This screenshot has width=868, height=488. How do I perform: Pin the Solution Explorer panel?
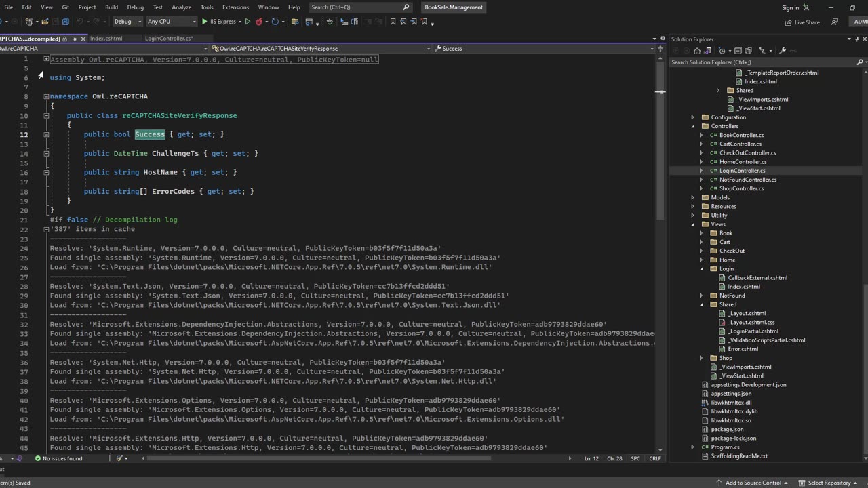point(856,39)
